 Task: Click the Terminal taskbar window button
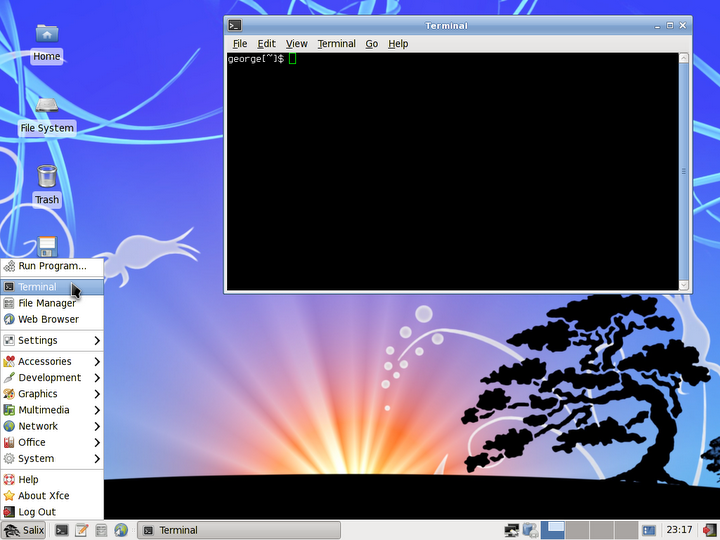point(239,530)
